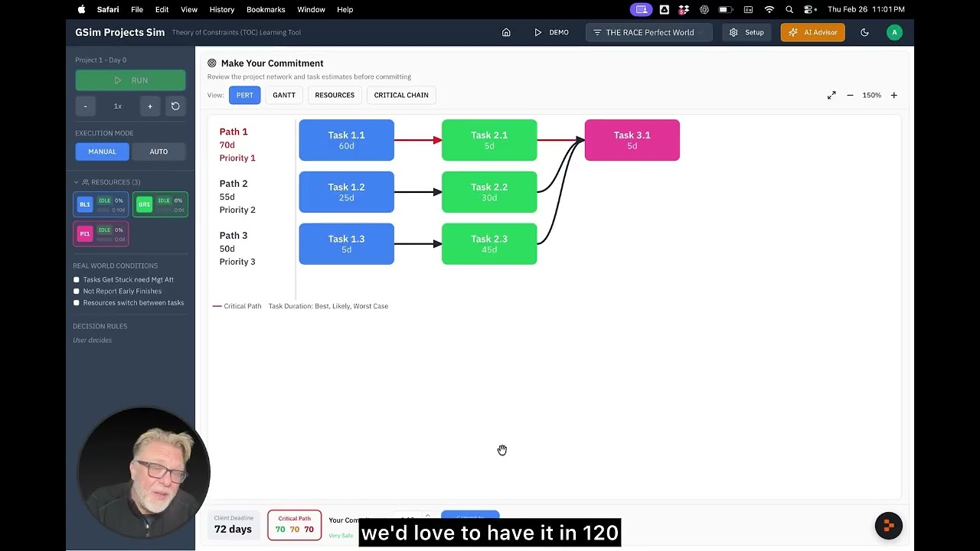Image resolution: width=980 pixels, height=551 pixels.
Task: Enable Resources switch between tasks checkbox
Action: pos(77,303)
